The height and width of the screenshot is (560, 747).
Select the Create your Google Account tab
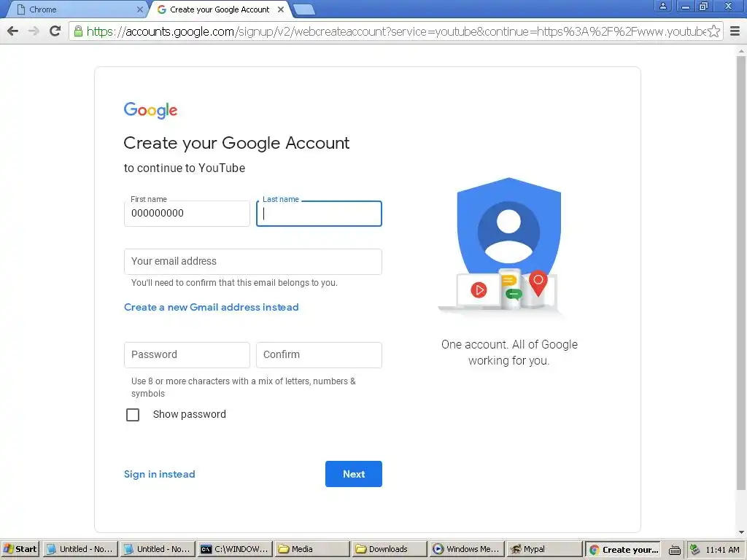[x=219, y=9]
